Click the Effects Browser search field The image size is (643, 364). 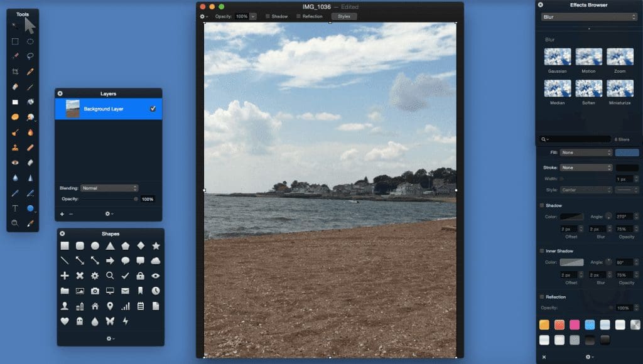575,139
